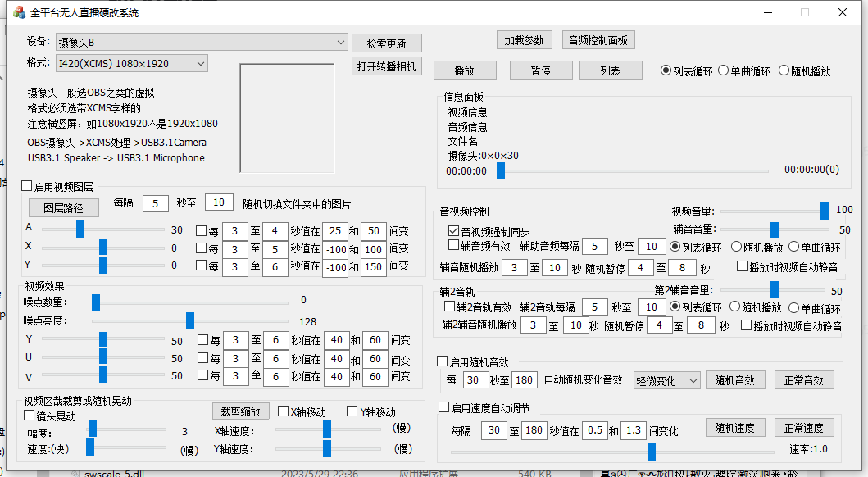Expand the 格式 format dropdown
The width and height of the screenshot is (868, 477).
pos(131,63)
